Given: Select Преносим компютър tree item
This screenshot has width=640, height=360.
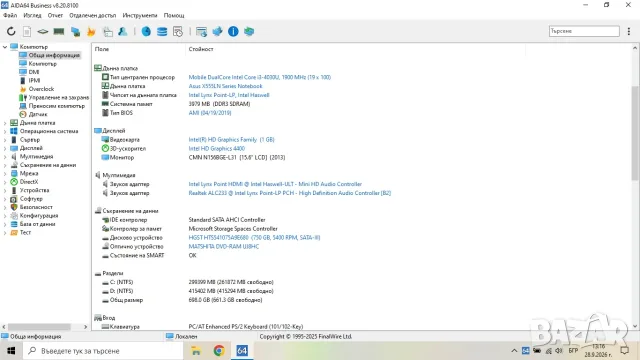Looking at the screenshot, I should (x=57, y=106).
